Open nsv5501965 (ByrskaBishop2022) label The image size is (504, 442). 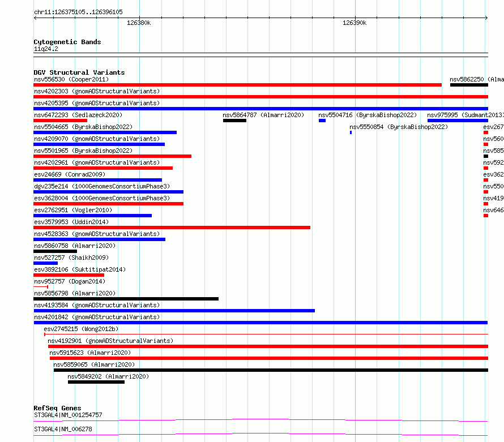pos(83,151)
